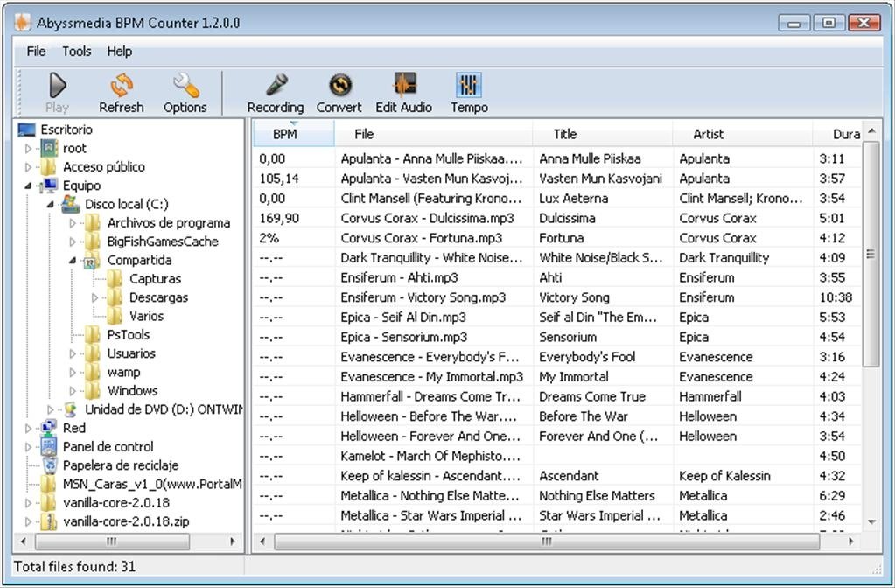Click the Panel de control icon
895x588 pixels.
(x=49, y=446)
